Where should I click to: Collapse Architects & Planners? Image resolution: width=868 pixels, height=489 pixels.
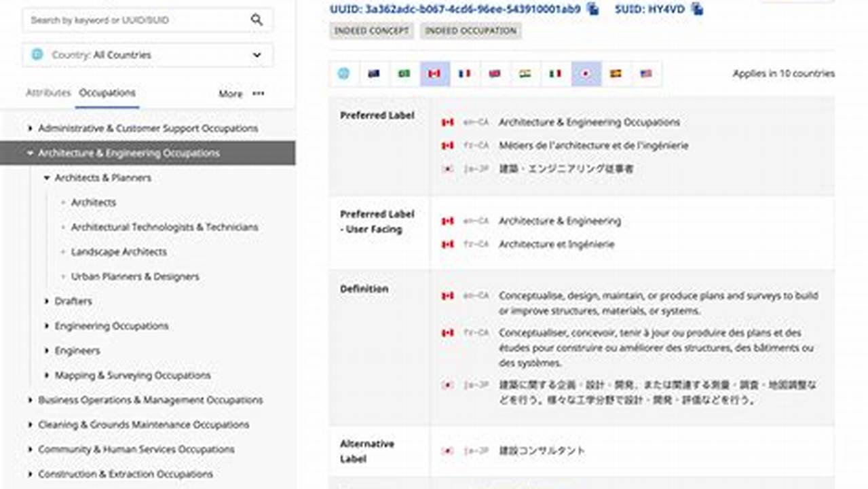(x=46, y=177)
